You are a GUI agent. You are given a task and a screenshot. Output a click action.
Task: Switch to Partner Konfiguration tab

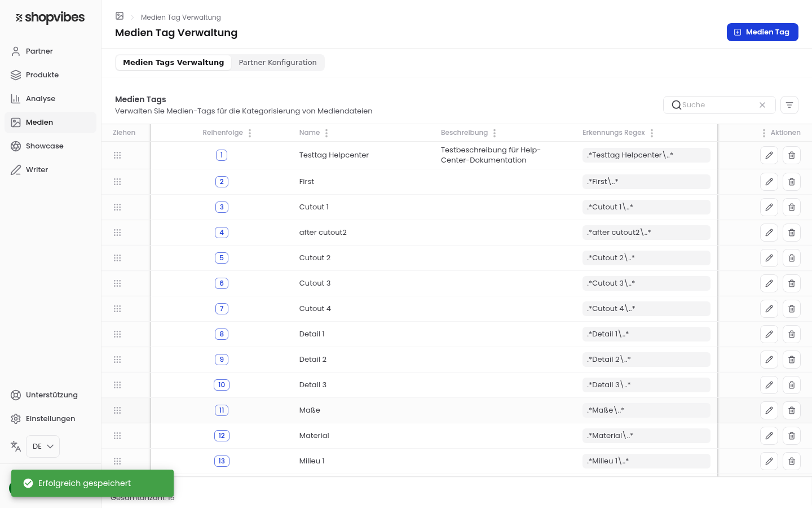click(x=277, y=63)
